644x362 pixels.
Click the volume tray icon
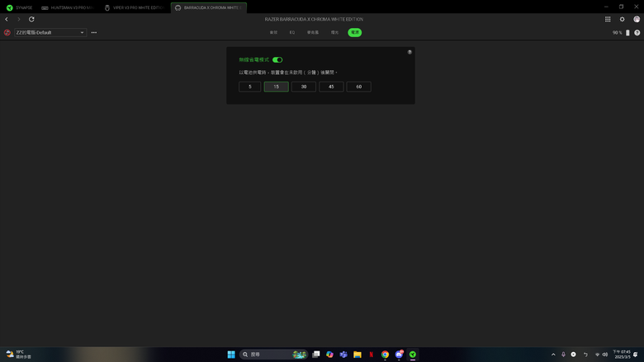pos(604,355)
